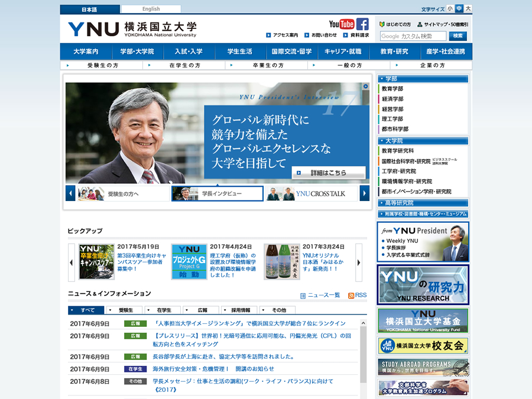Viewport: 532px width, 399px height.
Task: Set font size to 大 (large)
Action: pos(468,8)
